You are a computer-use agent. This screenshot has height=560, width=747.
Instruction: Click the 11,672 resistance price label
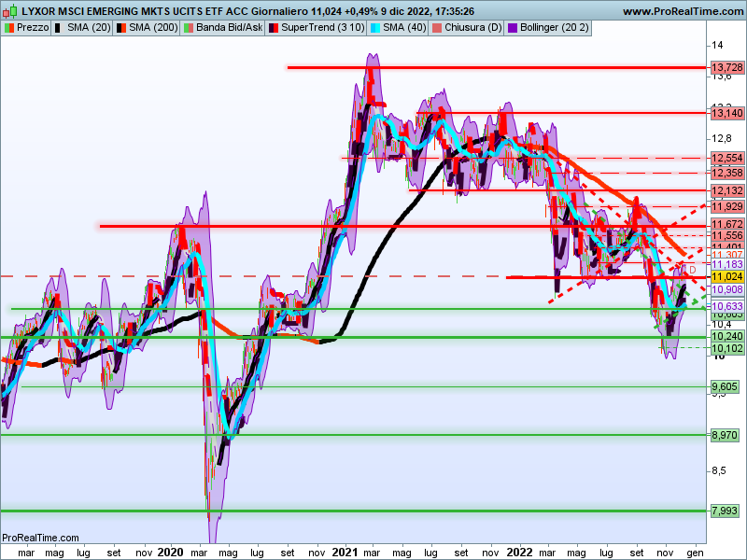click(727, 224)
